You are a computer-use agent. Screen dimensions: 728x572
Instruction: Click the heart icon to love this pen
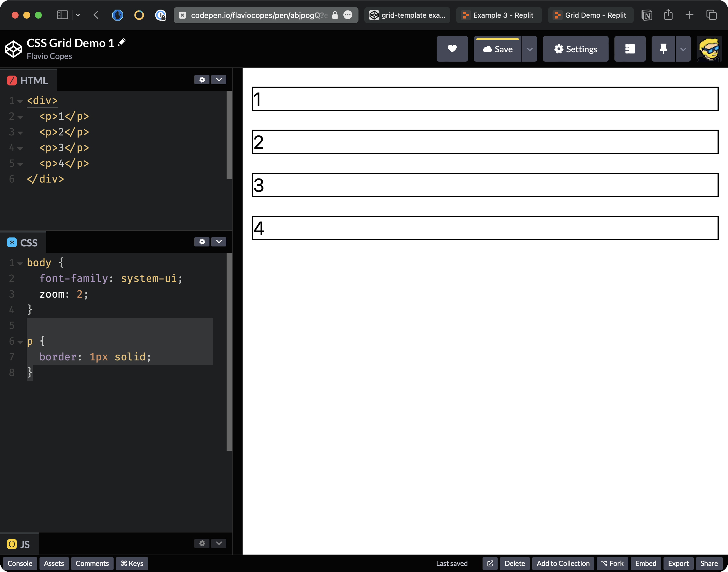point(452,49)
